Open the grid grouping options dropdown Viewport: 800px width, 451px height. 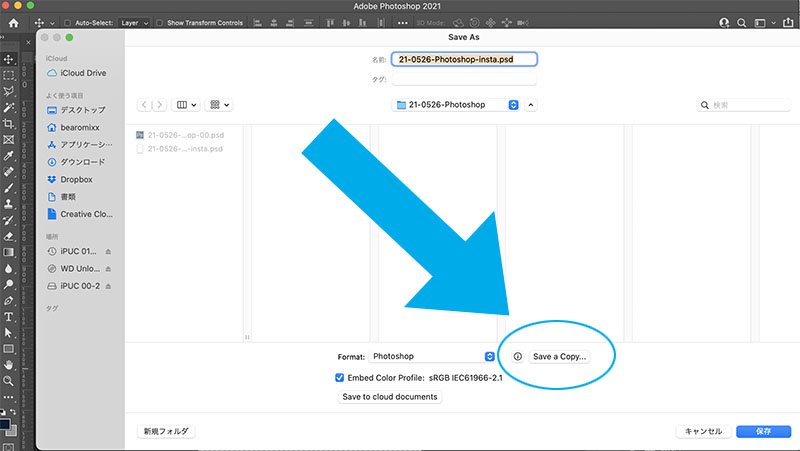click(219, 105)
